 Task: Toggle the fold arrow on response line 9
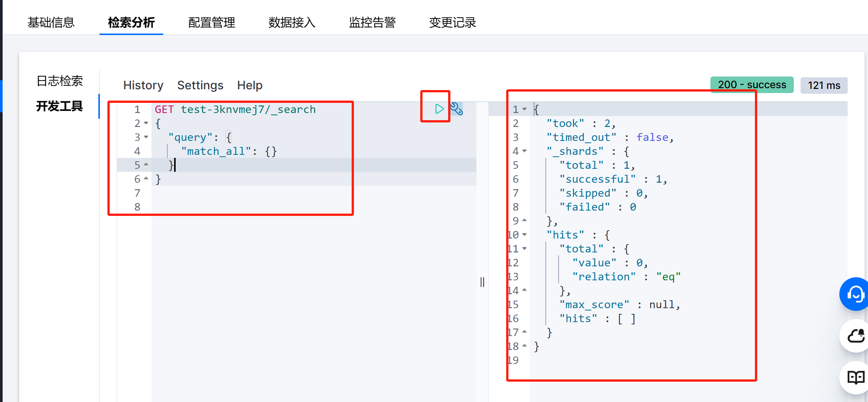[x=524, y=220]
